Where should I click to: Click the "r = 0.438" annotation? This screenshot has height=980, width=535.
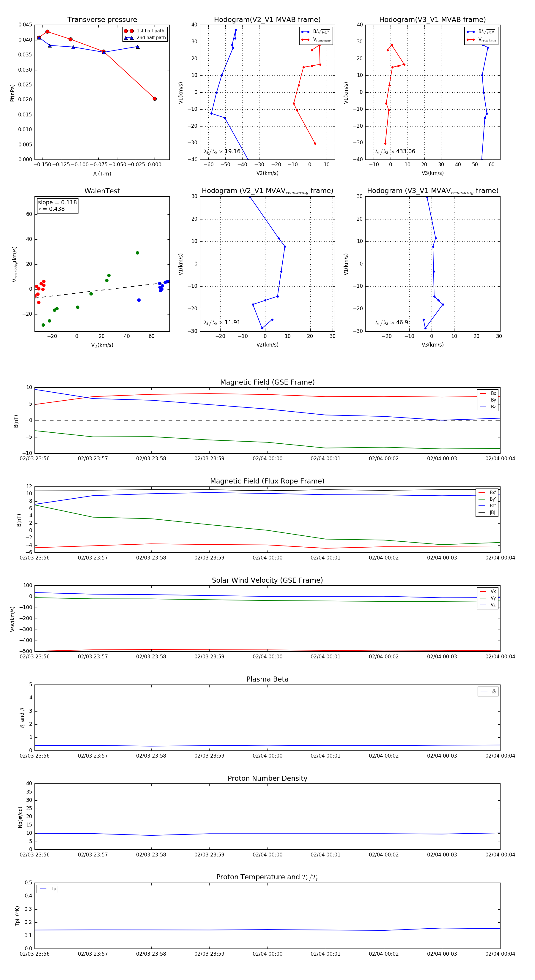[51, 209]
